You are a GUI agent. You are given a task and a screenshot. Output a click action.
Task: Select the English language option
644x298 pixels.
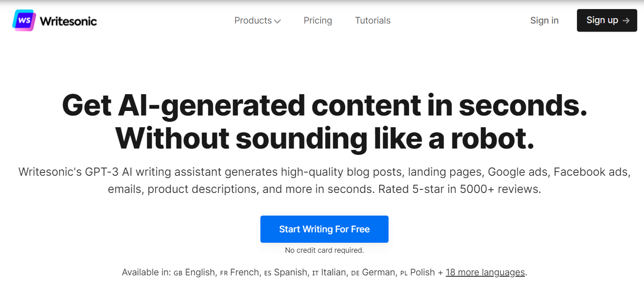[x=201, y=272]
